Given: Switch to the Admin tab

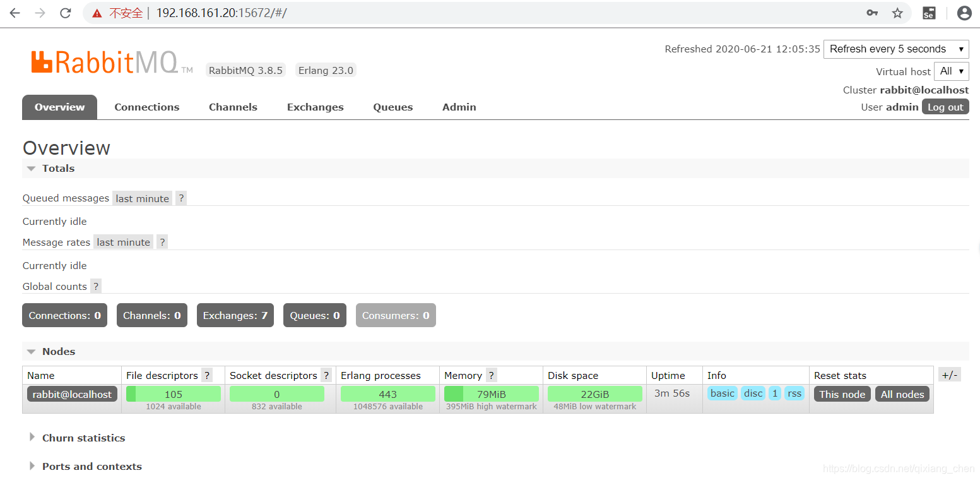Looking at the screenshot, I should (459, 107).
